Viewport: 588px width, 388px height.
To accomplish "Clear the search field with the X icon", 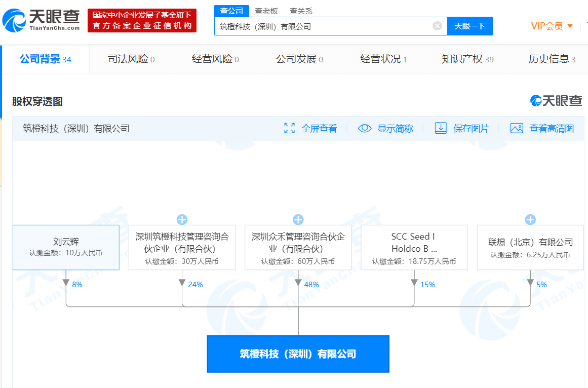I will click(x=437, y=26).
